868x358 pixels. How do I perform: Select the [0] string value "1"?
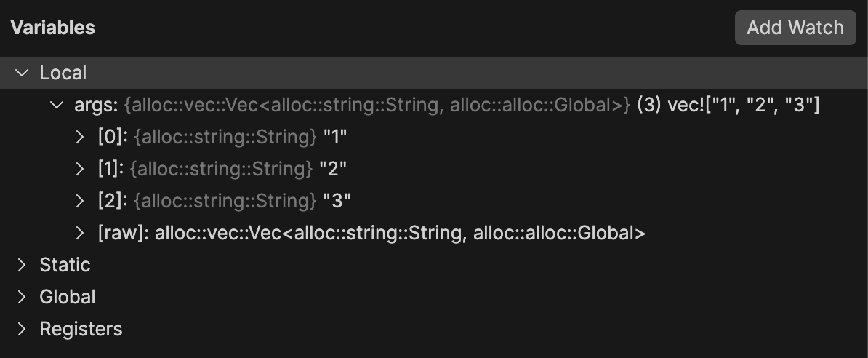click(336, 137)
